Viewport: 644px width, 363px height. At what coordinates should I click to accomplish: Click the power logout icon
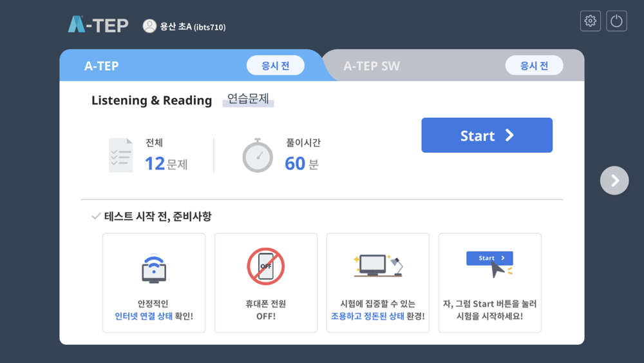tap(616, 21)
